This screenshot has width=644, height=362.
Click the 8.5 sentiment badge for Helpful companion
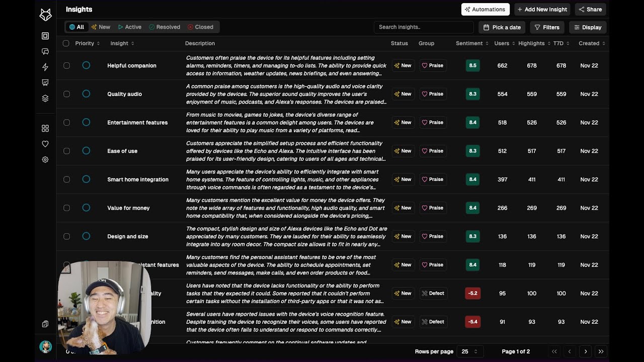[472, 65]
